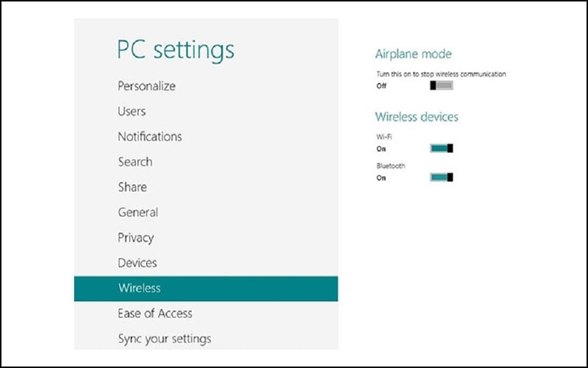
Task: Click the On status under Wi-Fi
Action: pos(381,149)
